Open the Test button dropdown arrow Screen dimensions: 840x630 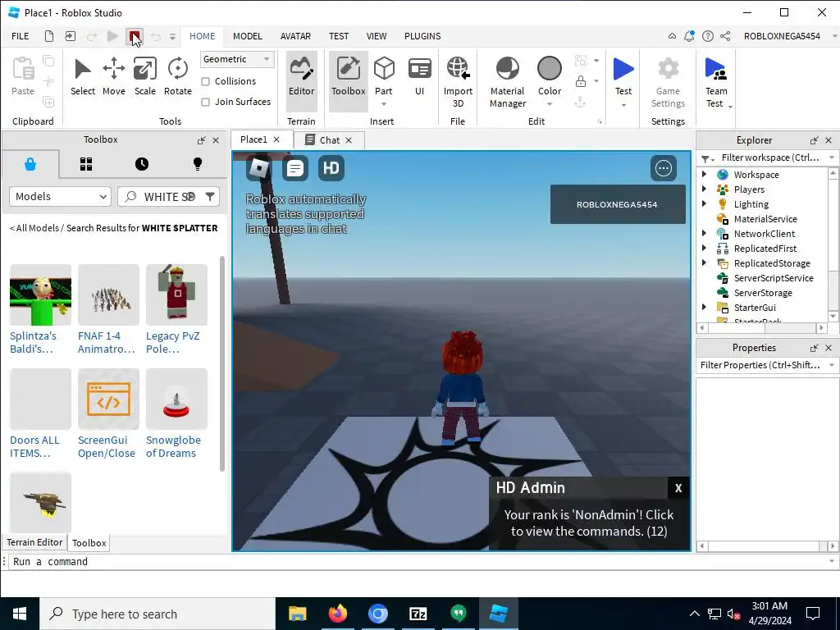point(623,105)
